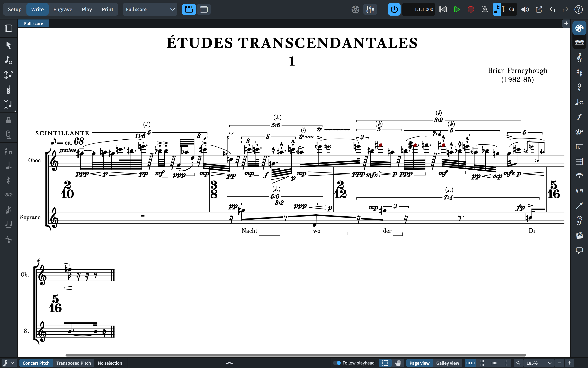Open the Transport window icon
The width and height of the screenshot is (588, 368).
pos(539,10)
